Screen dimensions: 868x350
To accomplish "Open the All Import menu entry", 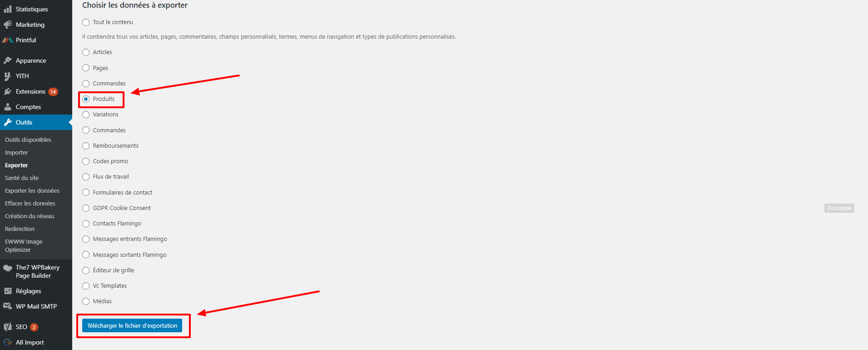I will [x=30, y=342].
